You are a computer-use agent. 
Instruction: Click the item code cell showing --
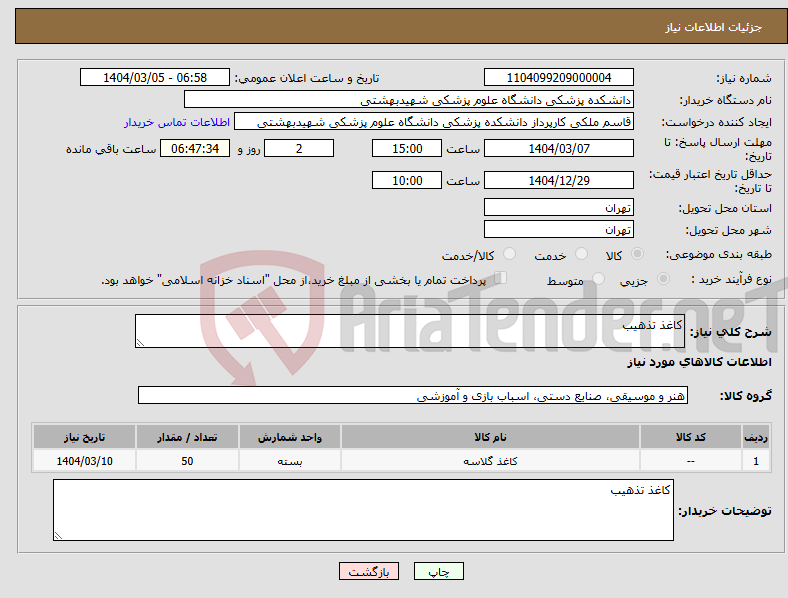(691, 461)
